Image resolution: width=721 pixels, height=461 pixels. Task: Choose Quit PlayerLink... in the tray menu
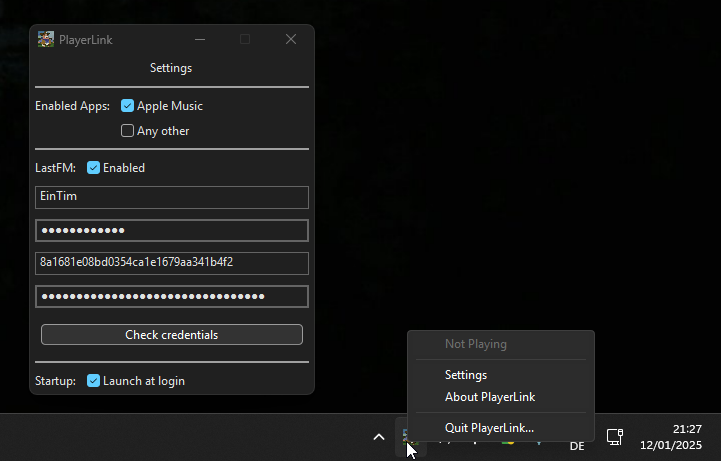489,428
